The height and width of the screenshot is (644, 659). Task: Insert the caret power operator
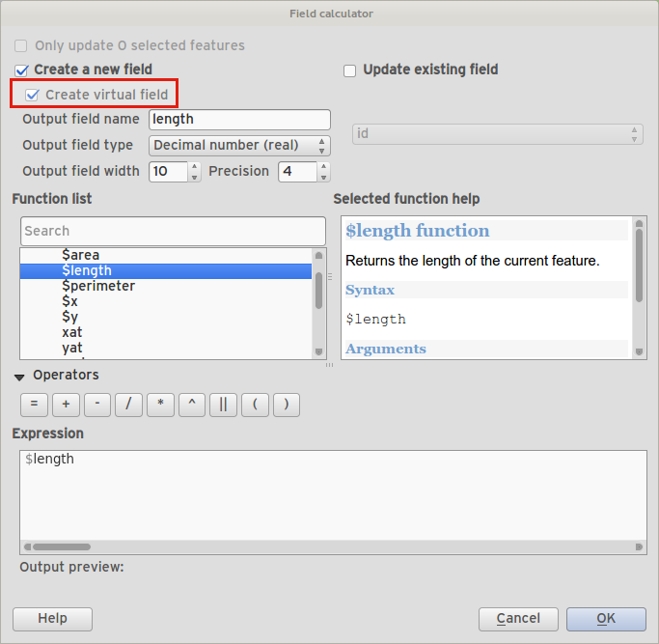point(191,405)
